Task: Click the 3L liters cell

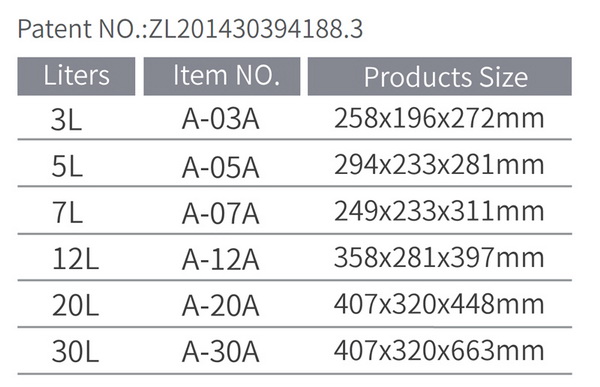Action: point(67,120)
